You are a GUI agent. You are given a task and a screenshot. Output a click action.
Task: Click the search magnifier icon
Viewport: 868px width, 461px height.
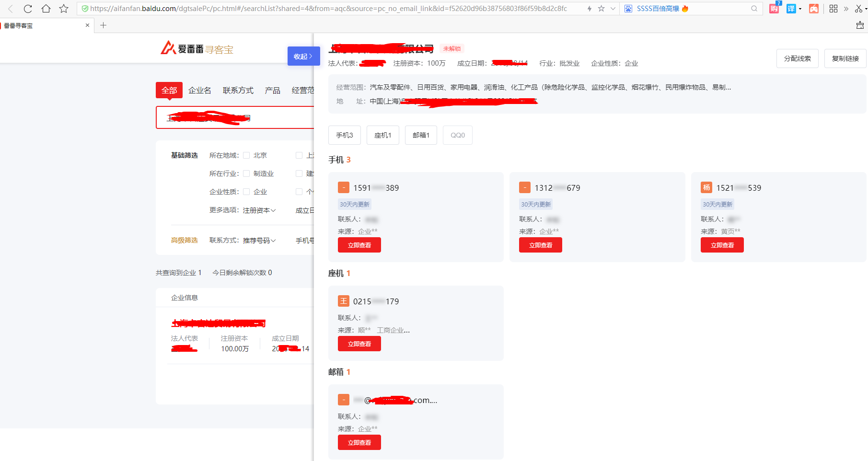point(754,9)
